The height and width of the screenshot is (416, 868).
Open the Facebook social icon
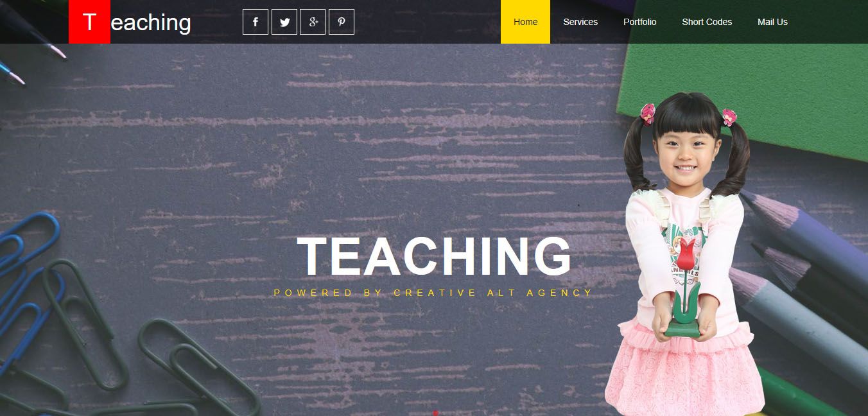point(255,22)
